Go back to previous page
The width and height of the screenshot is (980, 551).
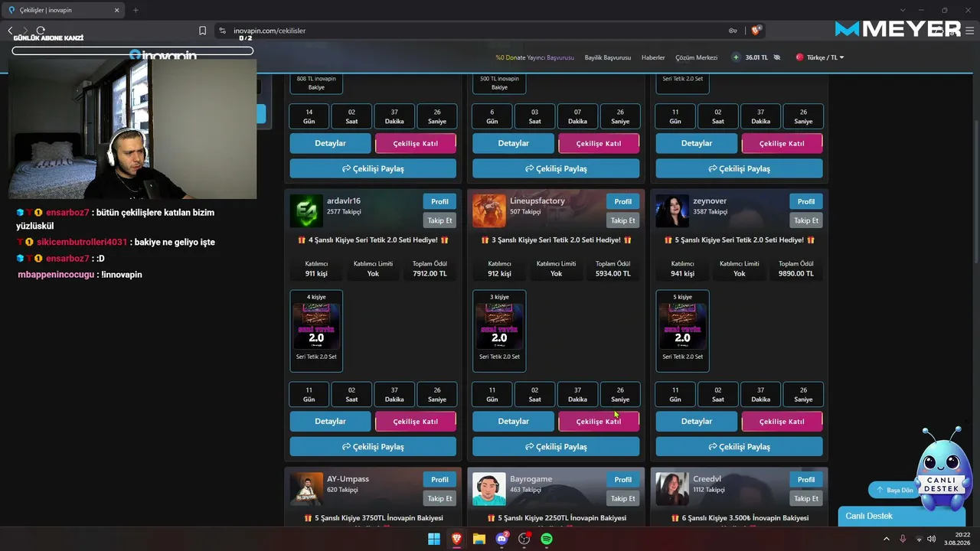click(x=10, y=31)
